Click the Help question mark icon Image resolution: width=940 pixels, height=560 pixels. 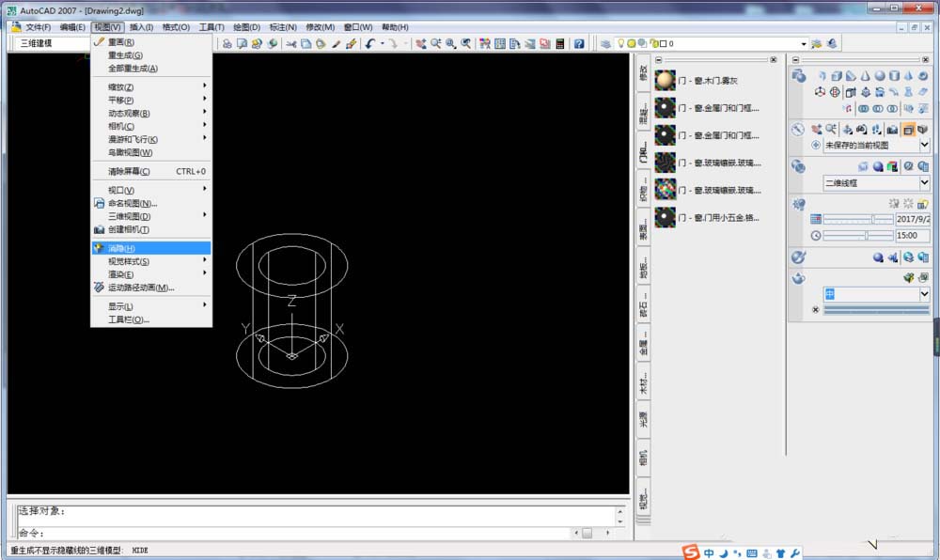(x=578, y=44)
